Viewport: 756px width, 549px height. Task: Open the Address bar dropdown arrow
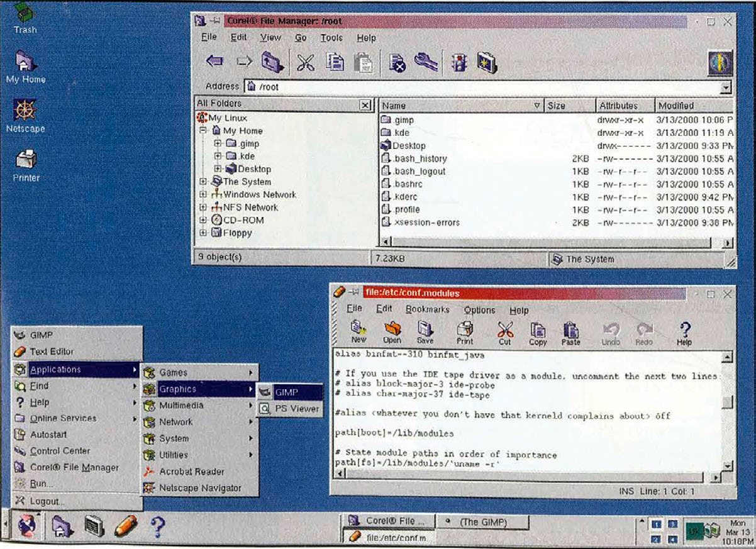pyautogui.click(x=726, y=87)
